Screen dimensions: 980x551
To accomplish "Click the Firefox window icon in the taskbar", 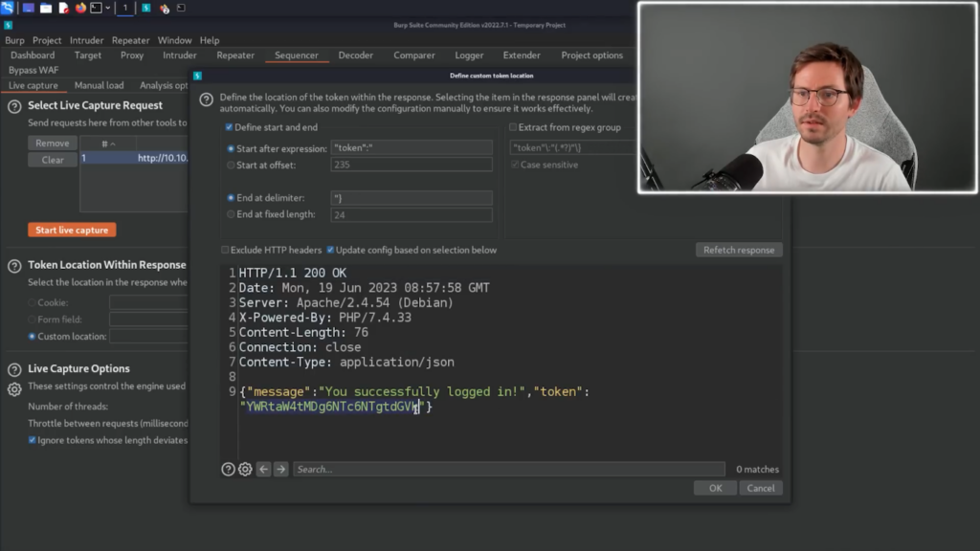I will 165,9.
